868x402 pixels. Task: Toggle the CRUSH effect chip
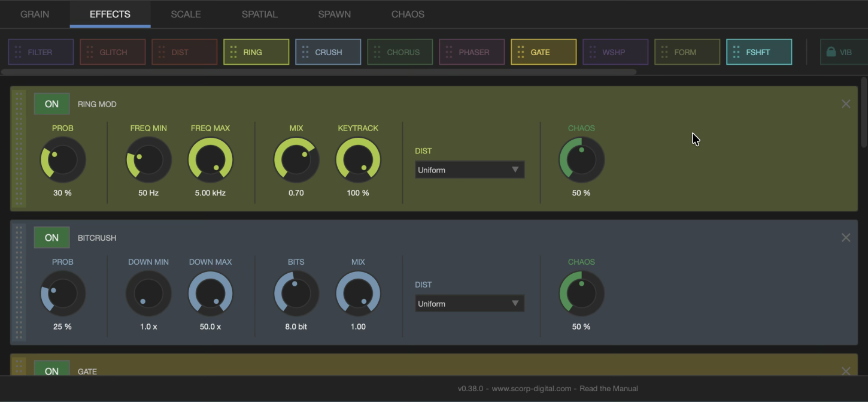[328, 52]
